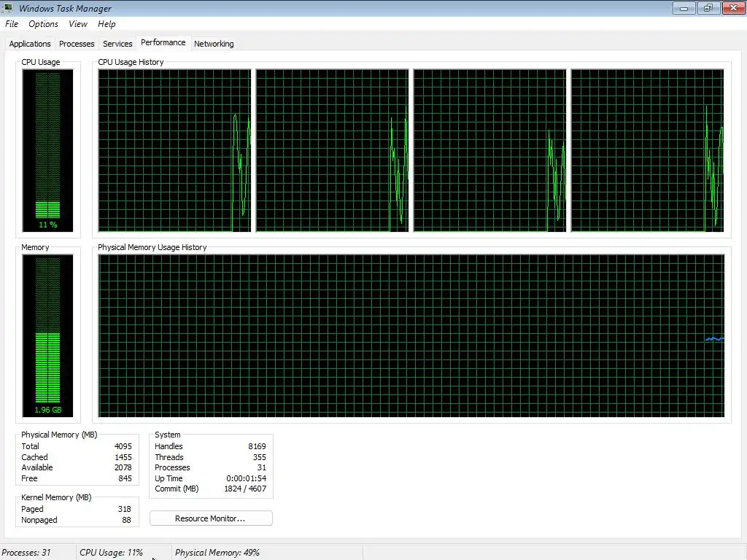The image size is (747, 560).
Task: Click the Paged kernel memory value 318
Action: [x=124, y=509]
